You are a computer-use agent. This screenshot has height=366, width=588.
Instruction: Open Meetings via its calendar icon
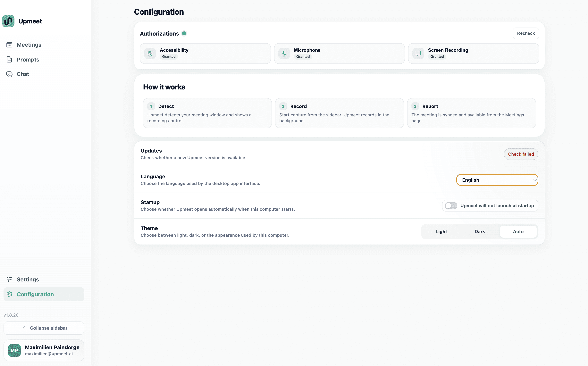[9, 45]
